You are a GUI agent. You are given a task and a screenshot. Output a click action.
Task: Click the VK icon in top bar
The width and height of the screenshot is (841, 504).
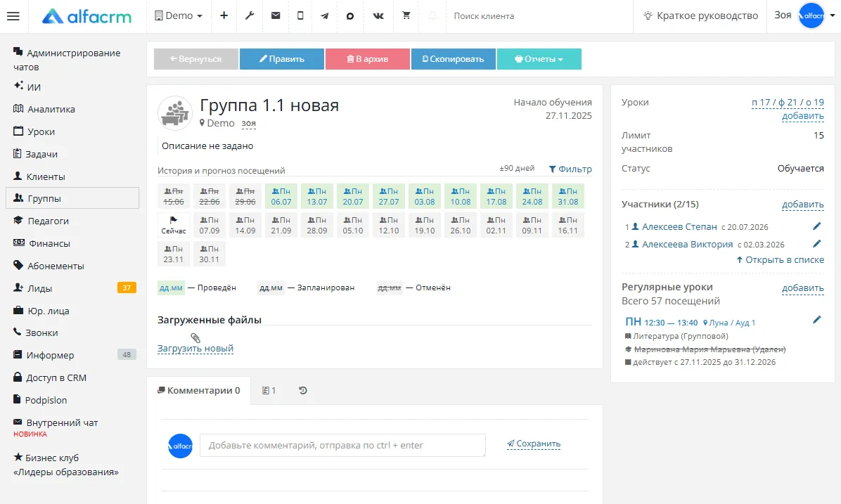pyautogui.click(x=378, y=15)
